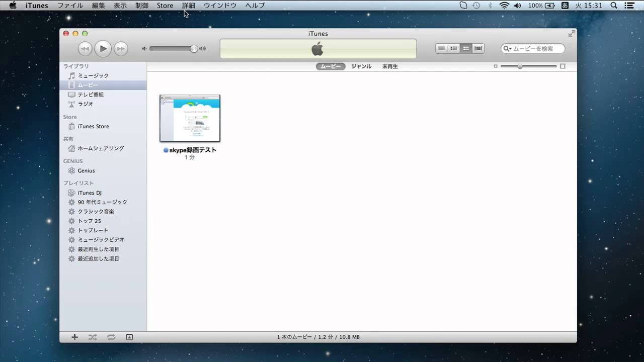Add a new playlist with plus button
The height and width of the screenshot is (362, 644).
pos(74,337)
